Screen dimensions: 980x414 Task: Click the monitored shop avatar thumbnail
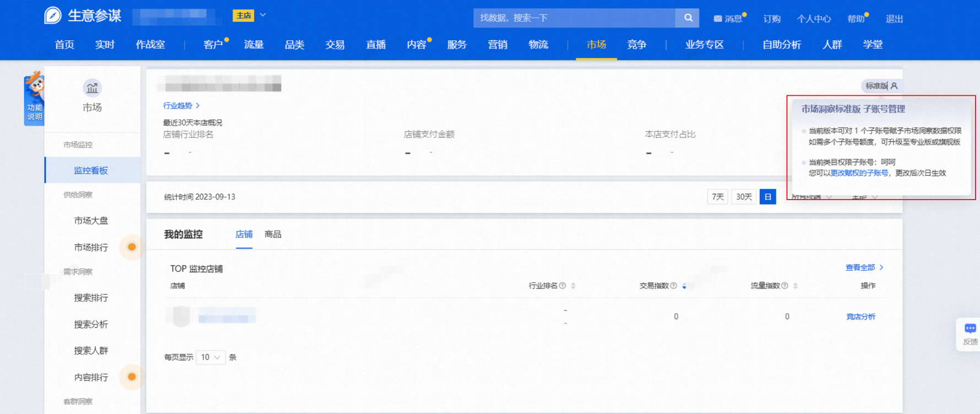[181, 316]
